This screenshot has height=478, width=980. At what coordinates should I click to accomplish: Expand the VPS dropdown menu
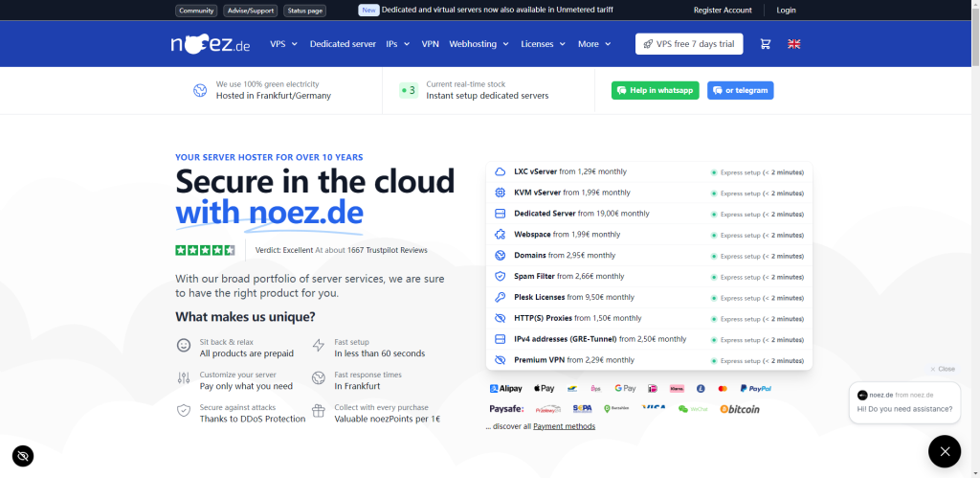click(283, 44)
